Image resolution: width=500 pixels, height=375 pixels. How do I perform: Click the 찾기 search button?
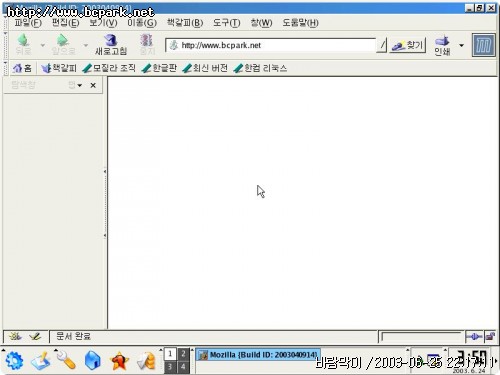(x=407, y=45)
